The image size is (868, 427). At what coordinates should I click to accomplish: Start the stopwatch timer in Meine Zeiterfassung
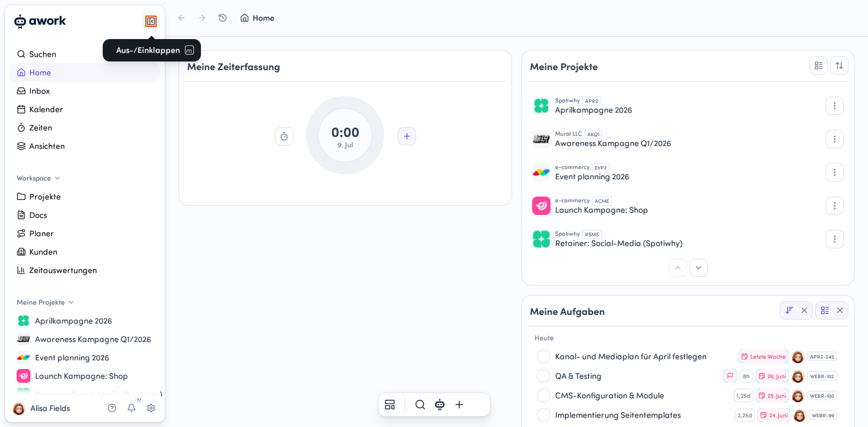tap(284, 136)
